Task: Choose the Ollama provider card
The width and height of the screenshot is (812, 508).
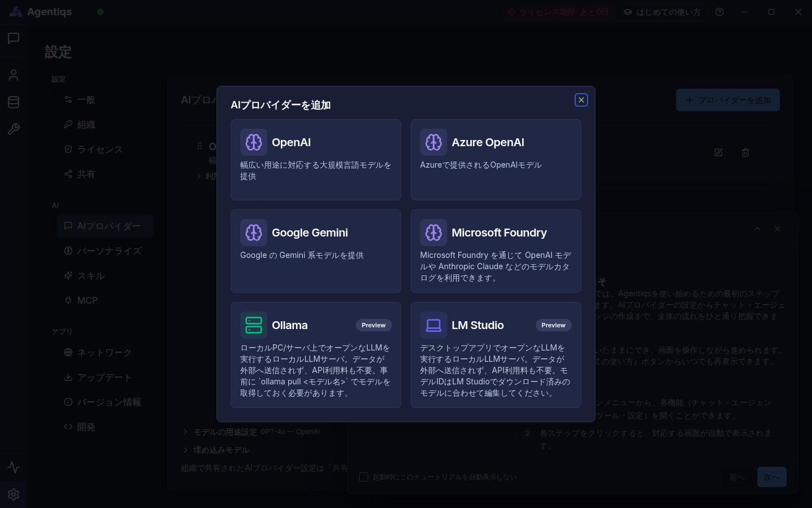Action: pyautogui.click(x=316, y=355)
